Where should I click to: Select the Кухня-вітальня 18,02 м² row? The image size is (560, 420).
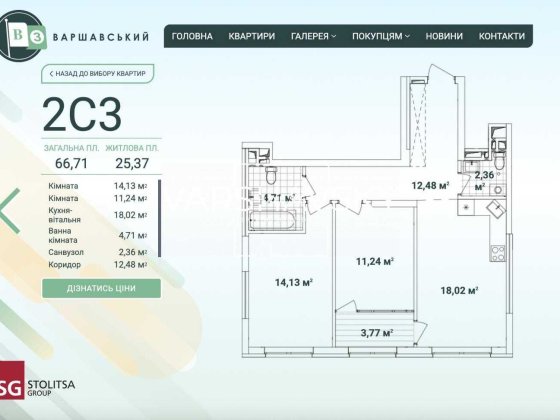98,215
